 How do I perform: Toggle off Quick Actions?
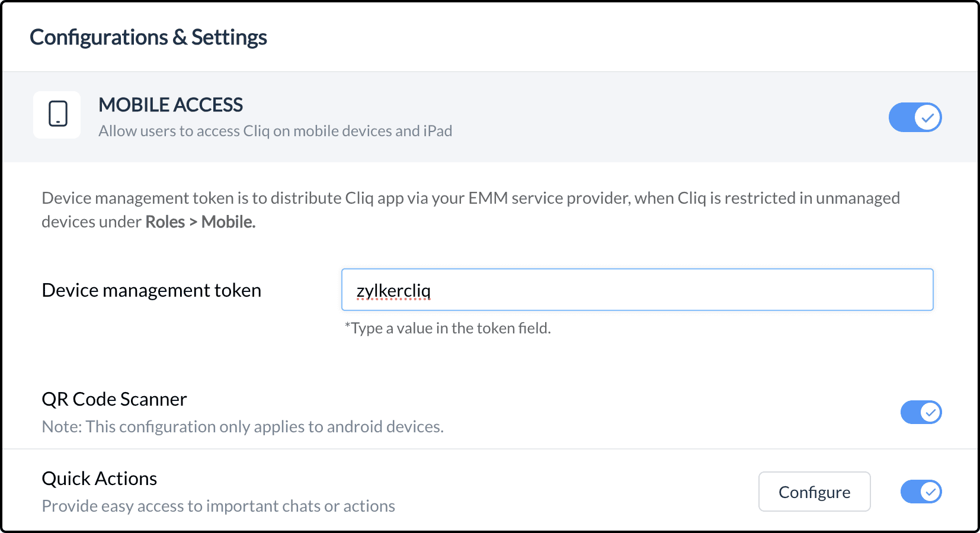921,492
